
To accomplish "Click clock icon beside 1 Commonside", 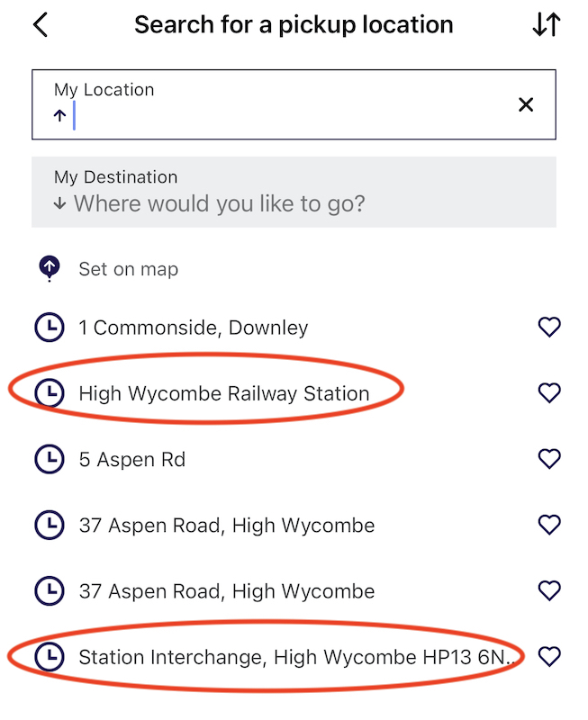I will point(49,328).
